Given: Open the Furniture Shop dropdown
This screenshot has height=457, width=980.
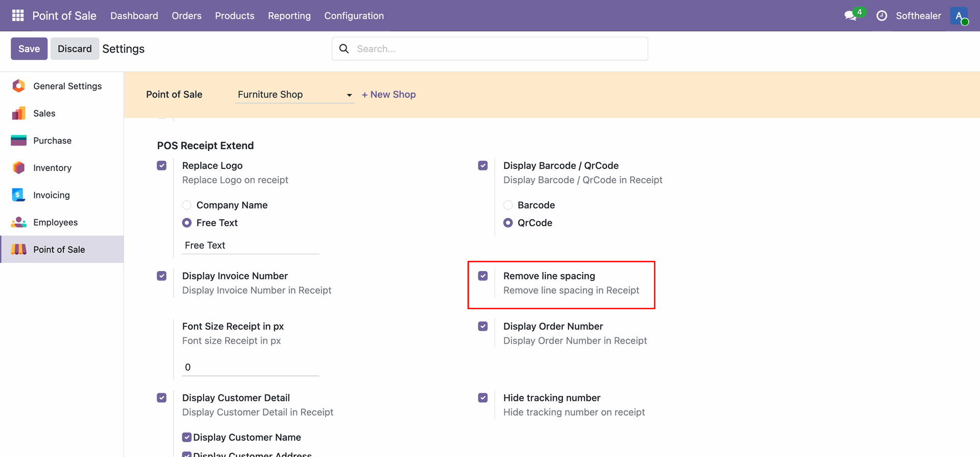Looking at the screenshot, I should pos(295,94).
